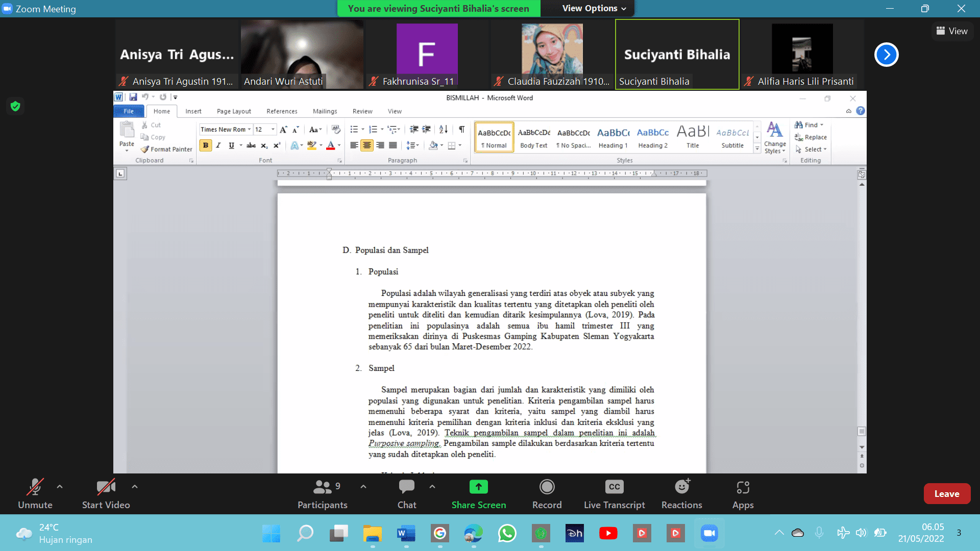980x551 pixels.
Task: Click the Paste icon
Action: [x=127, y=130]
